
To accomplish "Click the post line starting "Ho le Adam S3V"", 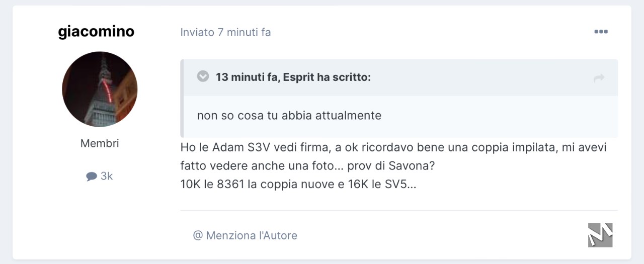I will [x=393, y=148].
